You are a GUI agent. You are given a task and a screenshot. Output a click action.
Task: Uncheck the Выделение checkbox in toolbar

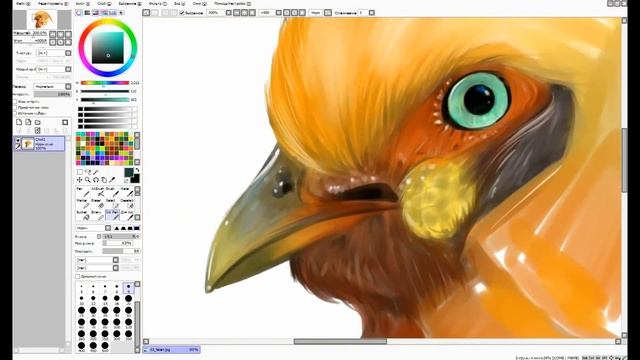182,13
